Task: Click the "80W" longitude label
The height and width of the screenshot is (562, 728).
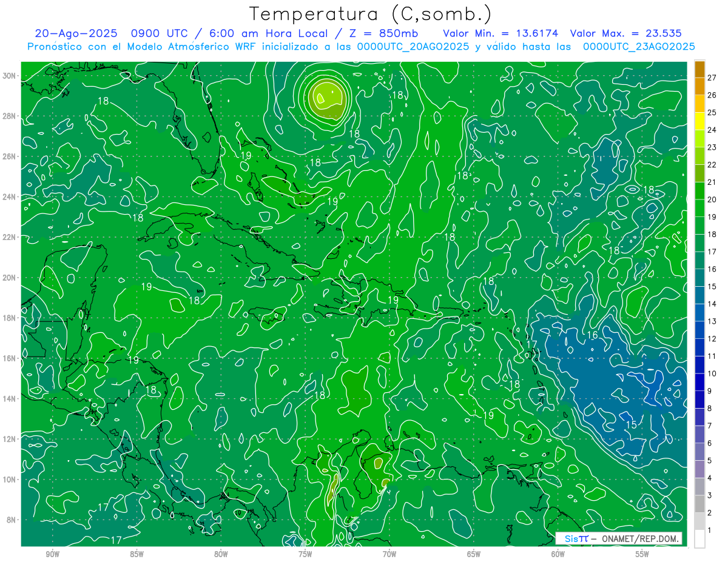Action: coord(221,554)
